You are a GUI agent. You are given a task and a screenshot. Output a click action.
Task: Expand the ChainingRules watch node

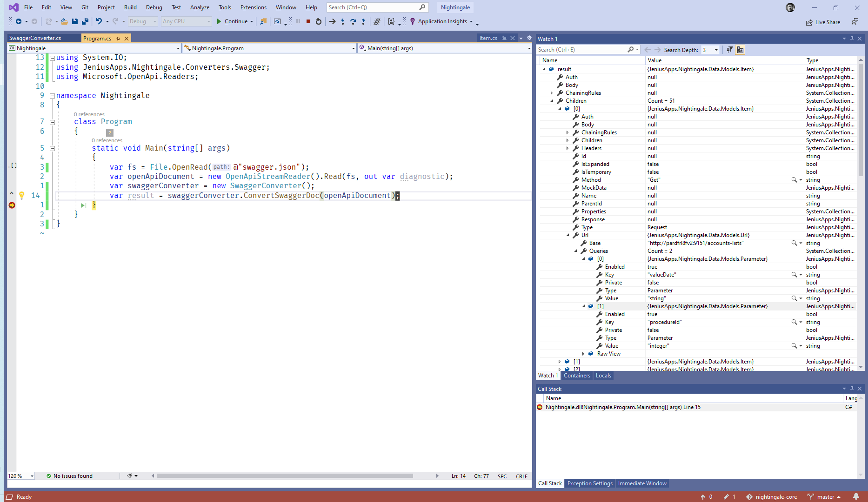pos(552,92)
